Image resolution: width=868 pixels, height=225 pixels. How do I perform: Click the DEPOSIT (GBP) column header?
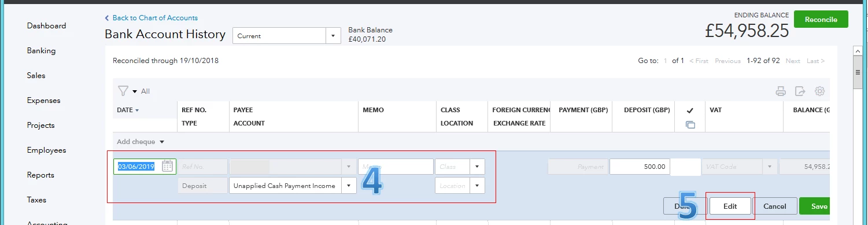coord(647,110)
